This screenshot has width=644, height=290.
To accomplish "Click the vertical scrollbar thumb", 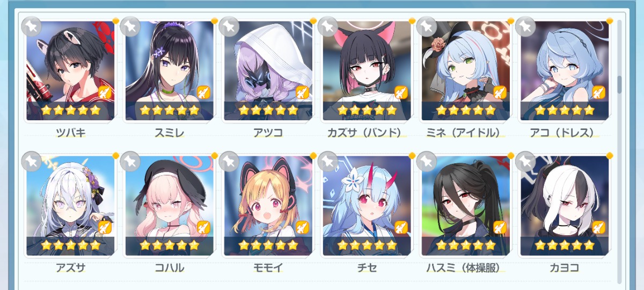I will tap(620, 84).
